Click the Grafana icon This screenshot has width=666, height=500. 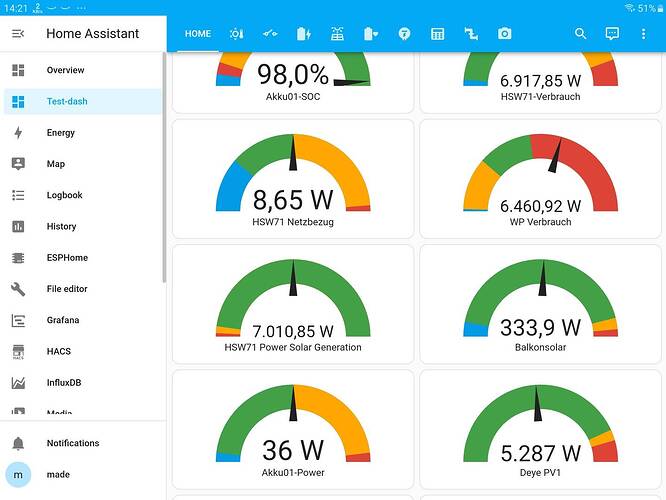(x=18, y=320)
